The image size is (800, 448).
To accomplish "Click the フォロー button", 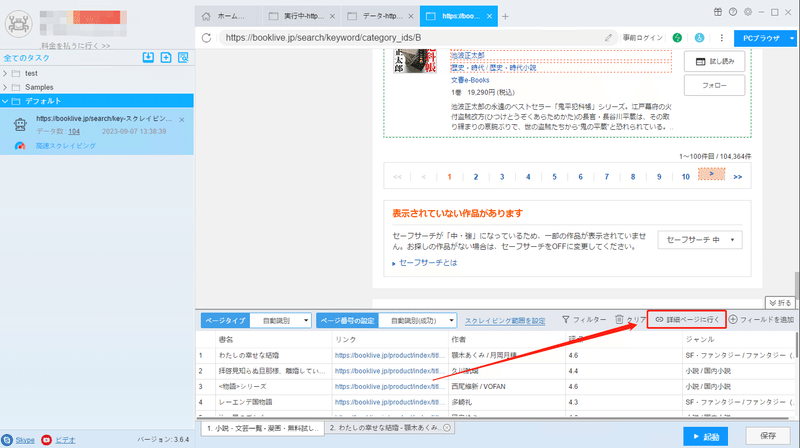I will click(x=714, y=85).
